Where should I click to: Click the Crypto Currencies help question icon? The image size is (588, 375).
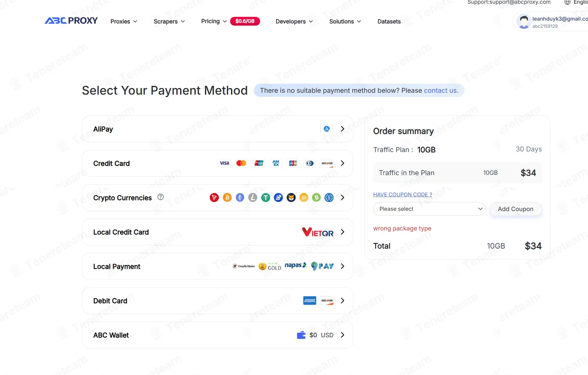(161, 197)
